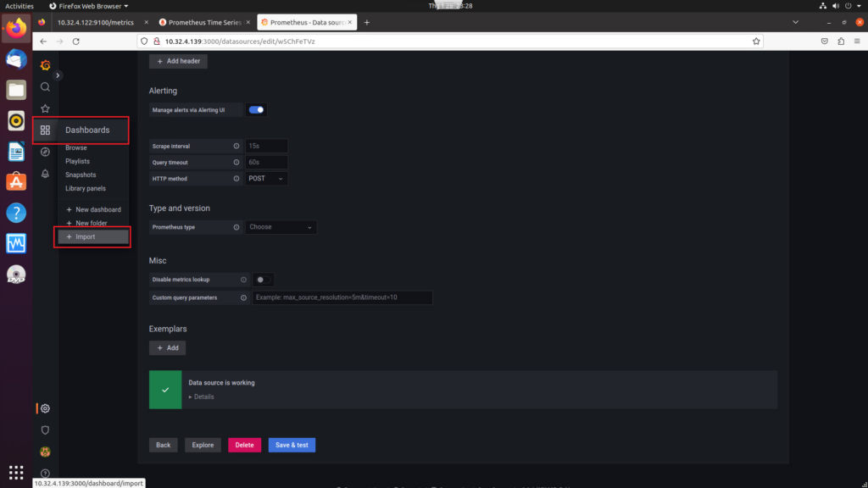868x488 pixels.
Task: Open system status menu power icon
Action: (x=848, y=6)
